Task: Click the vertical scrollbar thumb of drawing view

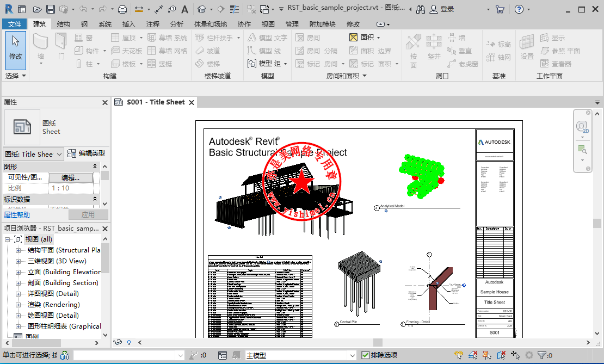Action: click(x=597, y=223)
